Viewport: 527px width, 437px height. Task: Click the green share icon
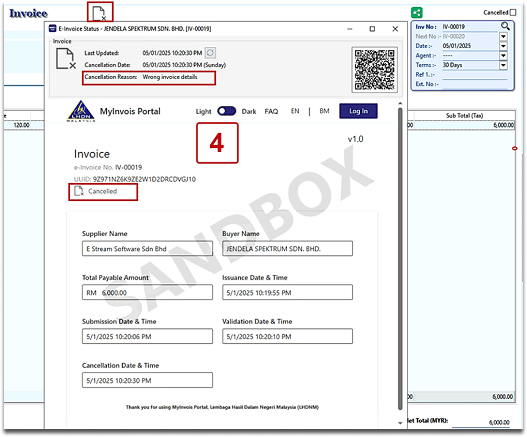pyautogui.click(x=417, y=13)
